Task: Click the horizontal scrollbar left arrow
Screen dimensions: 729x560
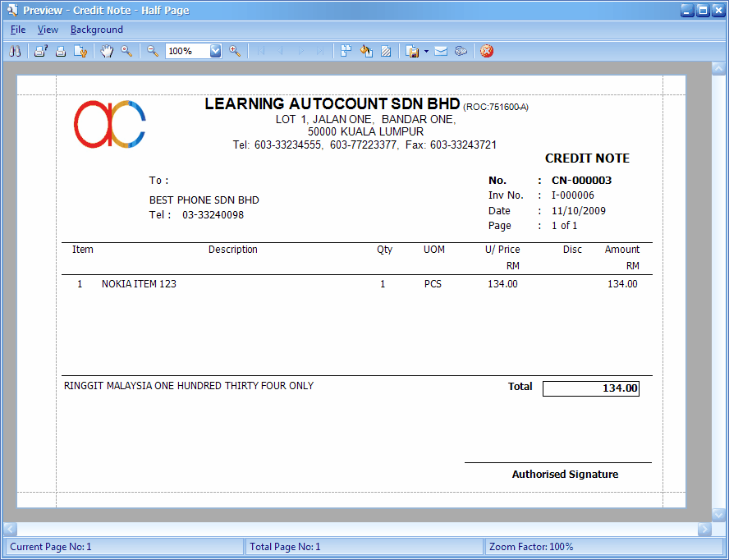Action: [x=10, y=529]
